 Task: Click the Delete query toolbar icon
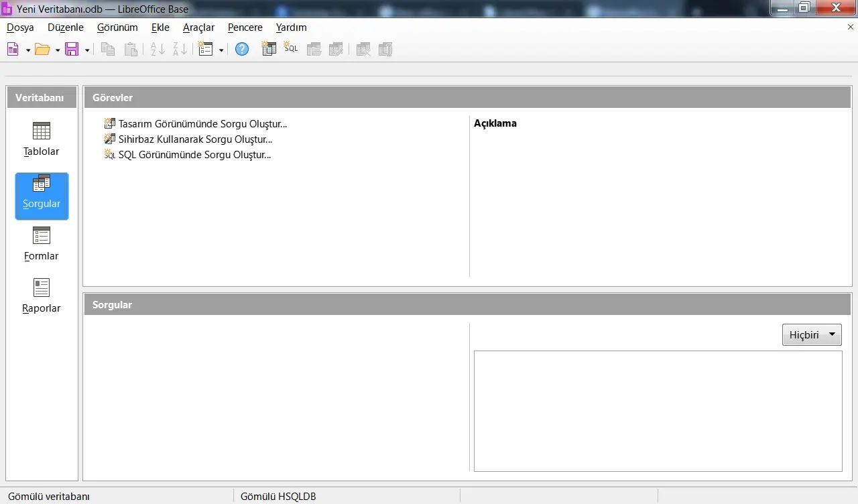[363, 49]
